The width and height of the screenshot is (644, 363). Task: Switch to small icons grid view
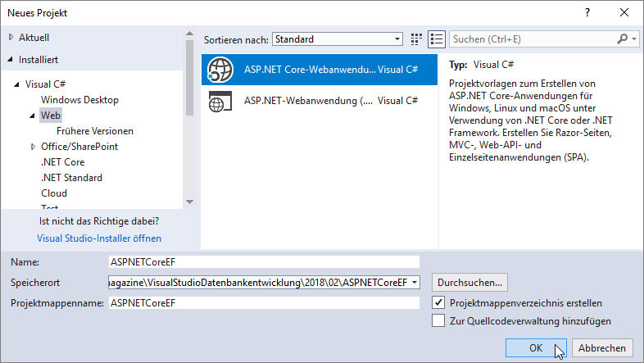click(416, 39)
